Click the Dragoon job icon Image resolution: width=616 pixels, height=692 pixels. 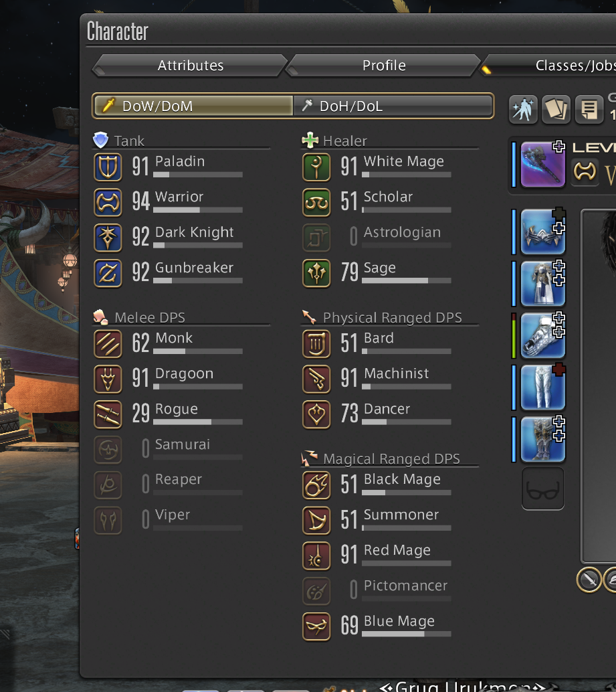coord(108,379)
